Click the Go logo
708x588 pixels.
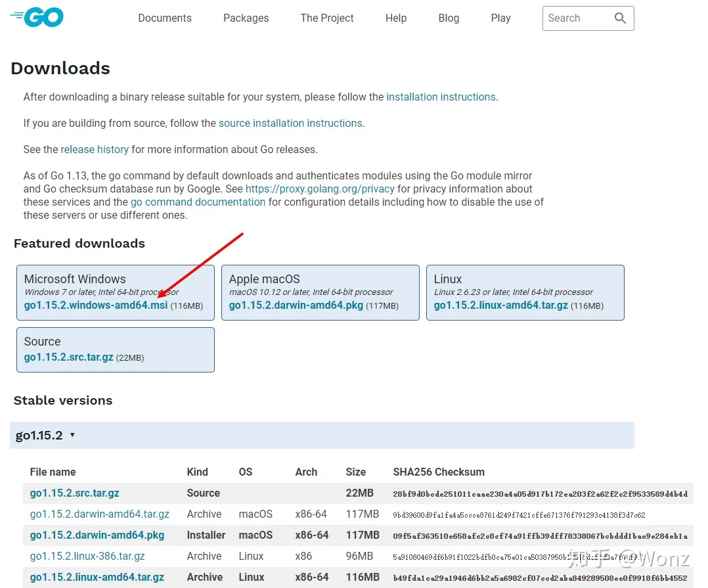[37, 17]
